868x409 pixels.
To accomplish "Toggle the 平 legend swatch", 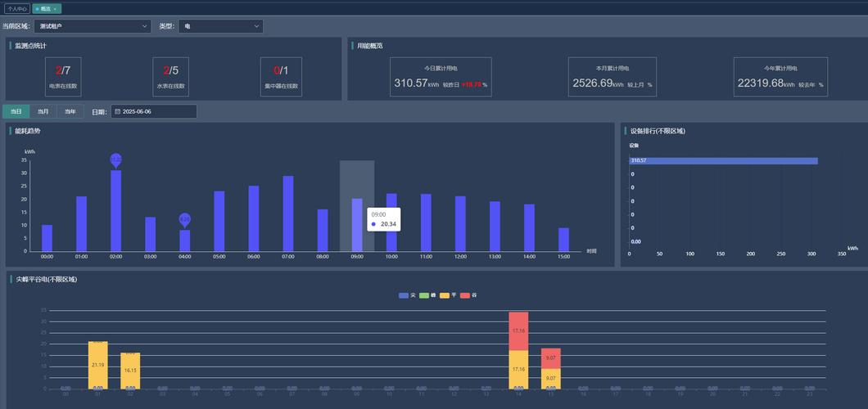I will coord(445,295).
